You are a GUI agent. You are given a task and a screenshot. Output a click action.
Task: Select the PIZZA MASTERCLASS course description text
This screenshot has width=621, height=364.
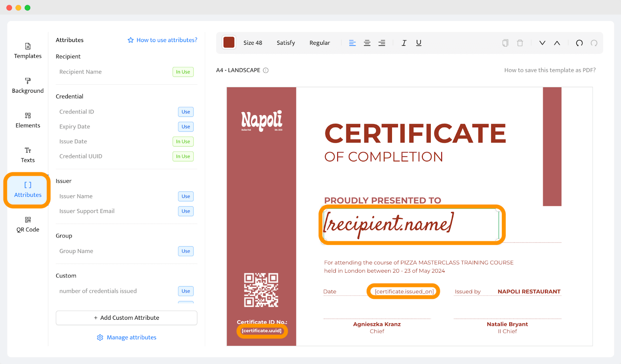coord(419,267)
